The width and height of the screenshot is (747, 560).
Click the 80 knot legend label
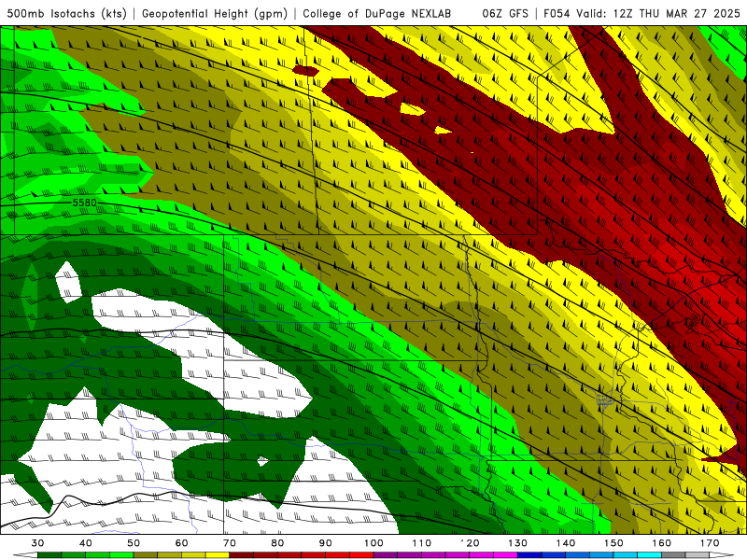click(277, 543)
